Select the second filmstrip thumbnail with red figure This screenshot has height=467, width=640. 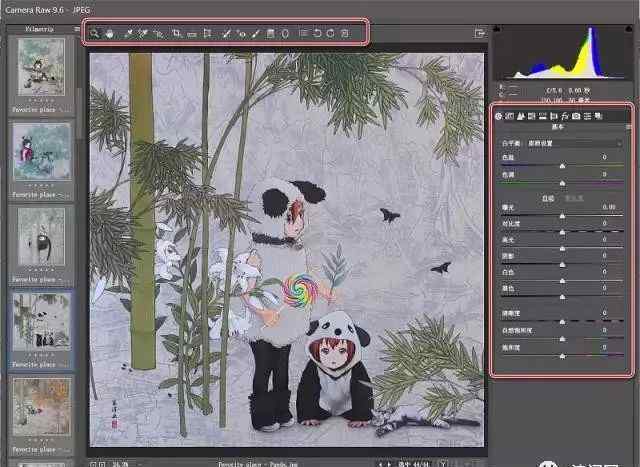[x=41, y=151]
